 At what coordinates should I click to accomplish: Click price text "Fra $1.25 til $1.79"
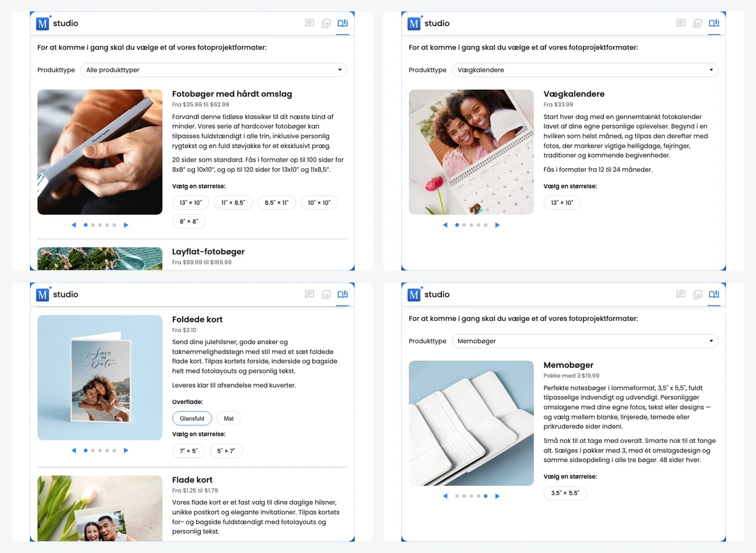tap(195, 490)
